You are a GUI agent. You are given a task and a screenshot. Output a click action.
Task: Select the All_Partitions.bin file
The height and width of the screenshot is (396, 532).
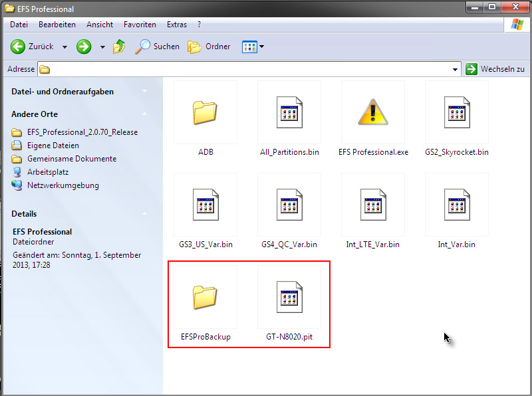[289, 113]
